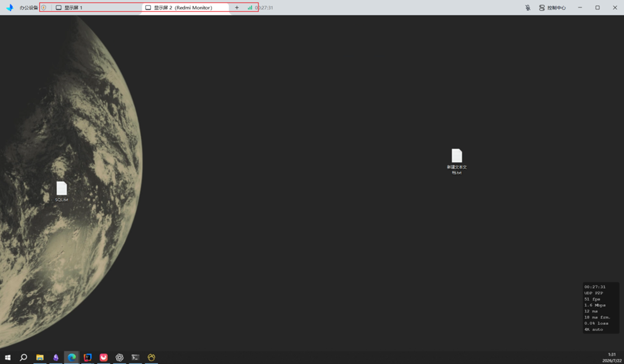624x364 pixels.
Task: Open 控制中心 control center
Action: pos(552,7)
